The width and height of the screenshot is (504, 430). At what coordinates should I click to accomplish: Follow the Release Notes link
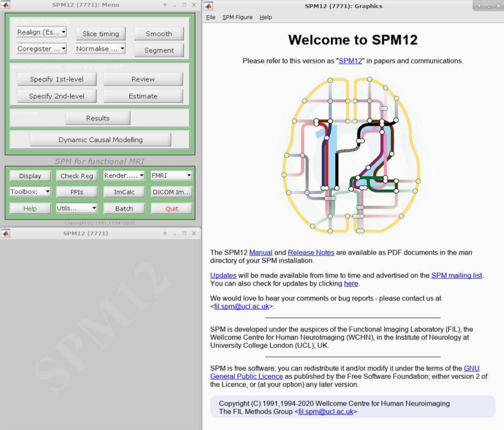click(311, 252)
